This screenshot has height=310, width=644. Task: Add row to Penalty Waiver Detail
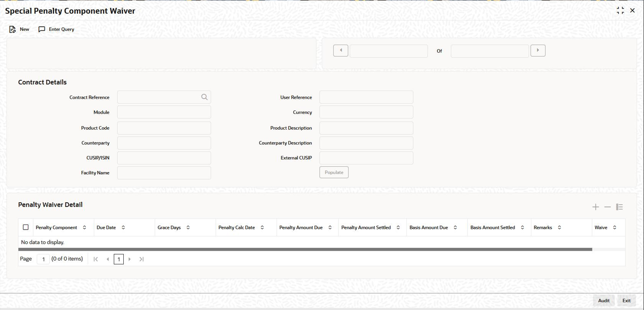[x=595, y=207]
